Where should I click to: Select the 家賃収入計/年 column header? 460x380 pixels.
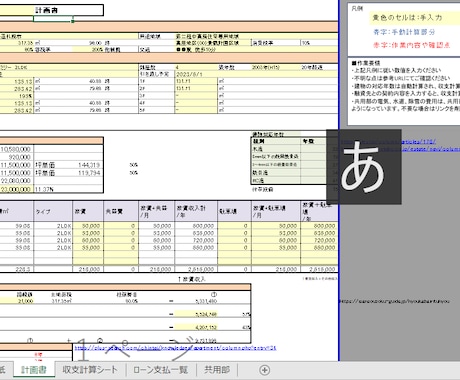196,211
